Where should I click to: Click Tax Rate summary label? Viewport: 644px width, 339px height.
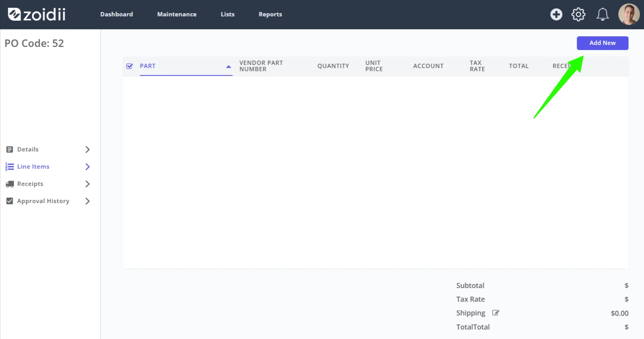[470, 299]
